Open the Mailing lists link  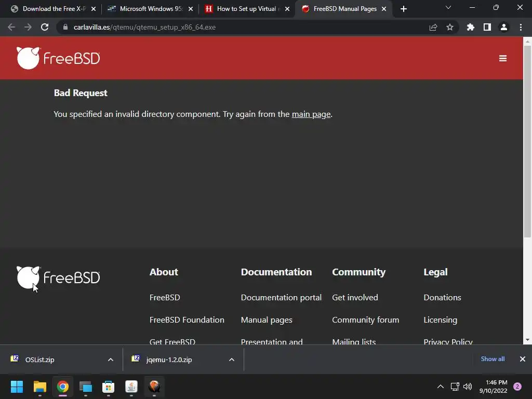[353, 341]
